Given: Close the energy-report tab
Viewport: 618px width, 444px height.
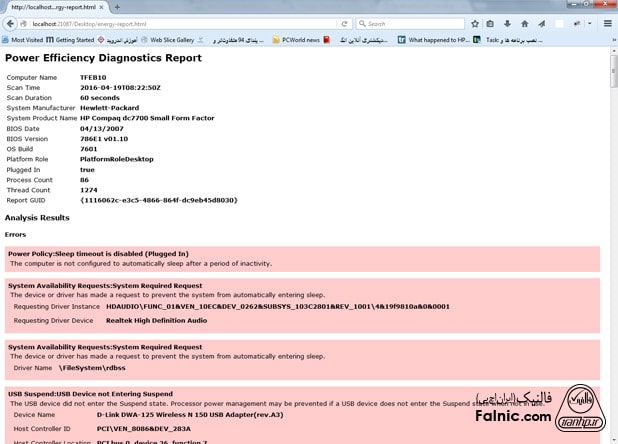Looking at the screenshot, I should [x=102, y=7].
